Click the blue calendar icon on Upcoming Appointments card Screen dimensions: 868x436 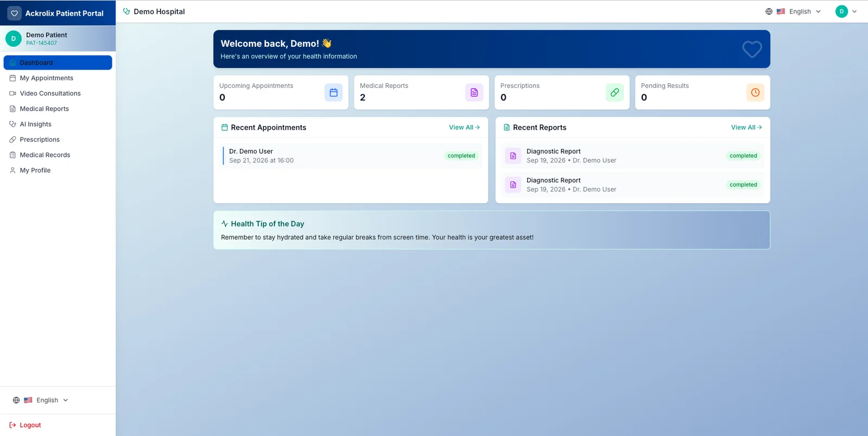click(x=334, y=92)
